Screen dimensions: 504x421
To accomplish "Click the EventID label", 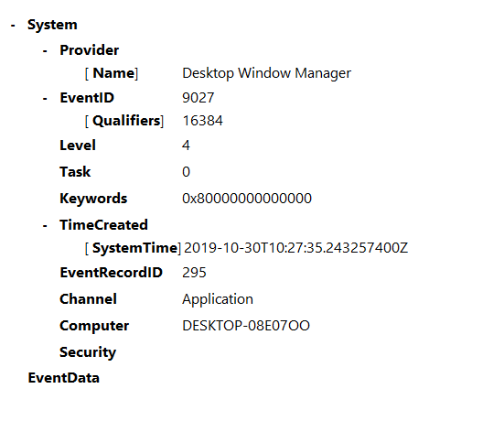I will click(x=87, y=98).
